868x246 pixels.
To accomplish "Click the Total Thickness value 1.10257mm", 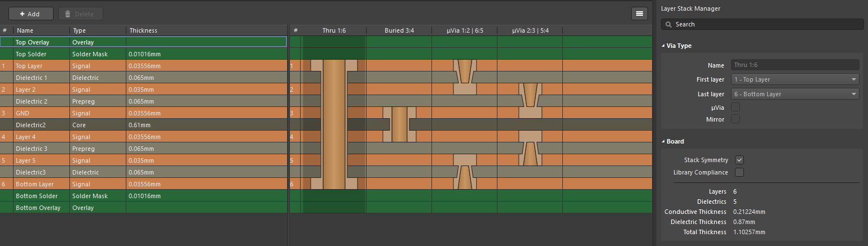I will pos(749,232).
